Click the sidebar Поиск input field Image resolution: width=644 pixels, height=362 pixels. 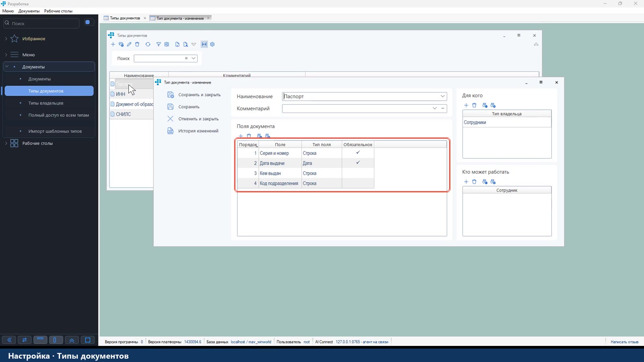(x=41, y=23)
